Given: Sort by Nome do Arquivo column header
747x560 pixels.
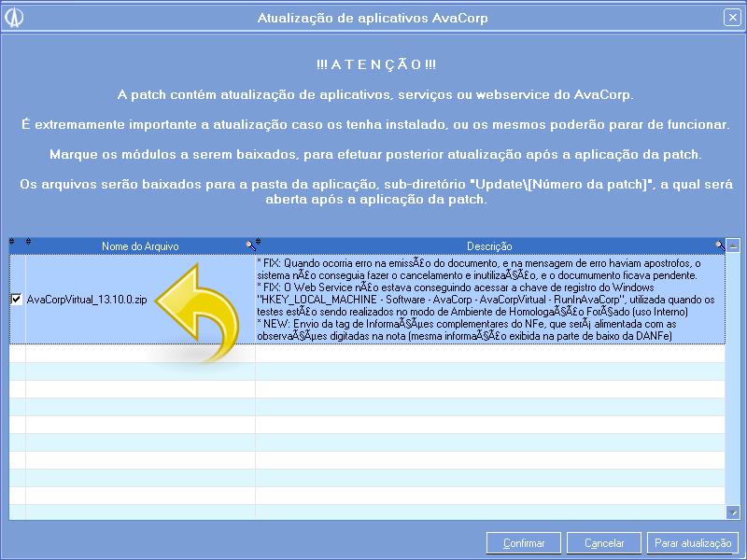Looking at the screenshot, I should coord(140,246).
